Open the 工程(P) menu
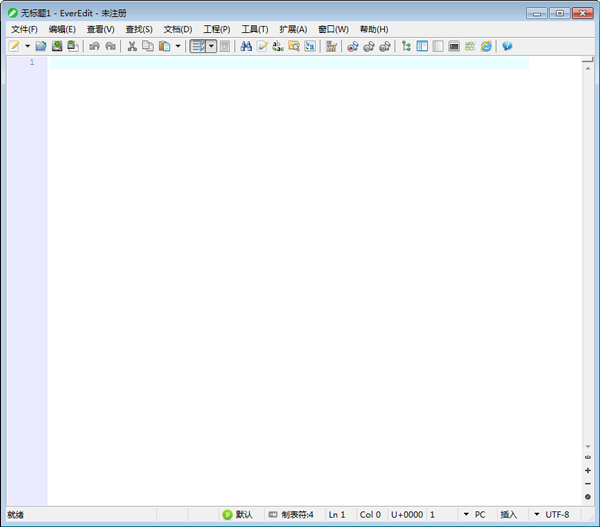Screen dimensions: 600x527 [x=217, y=29]
